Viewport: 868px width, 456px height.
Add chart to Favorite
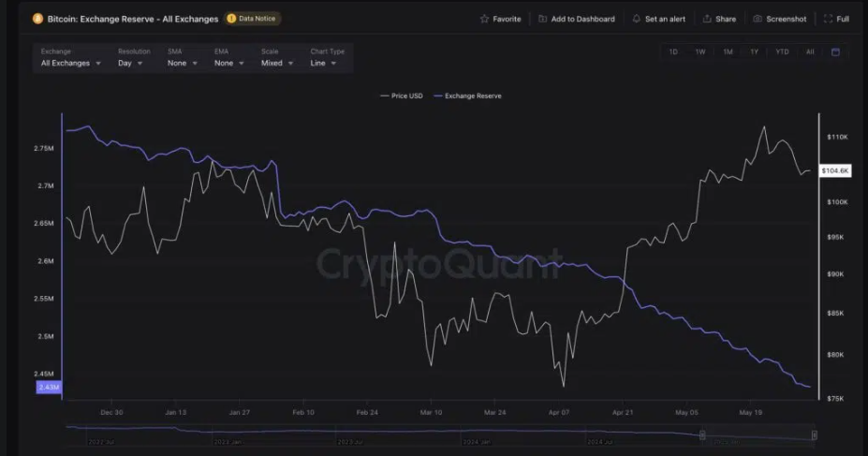coord(500,19)
